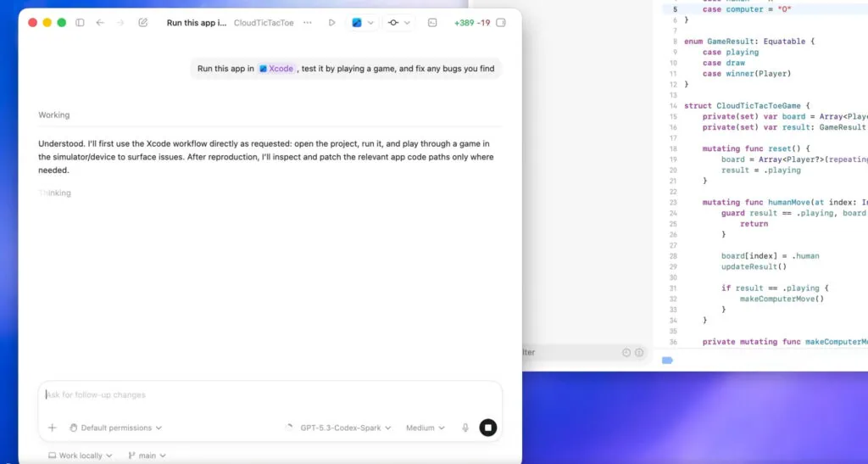This screenshot has height=464, width=868.
Task: Stop the running task with the black stop button
Action: (487, 428)
